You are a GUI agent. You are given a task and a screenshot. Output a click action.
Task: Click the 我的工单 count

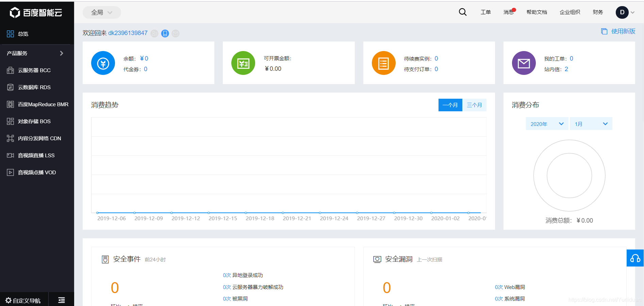(572, 59)
